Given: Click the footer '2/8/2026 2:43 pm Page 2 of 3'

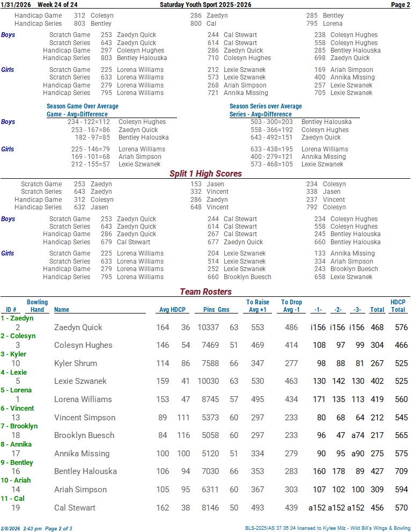Looking at the screenshot, I should coord(36,529).
